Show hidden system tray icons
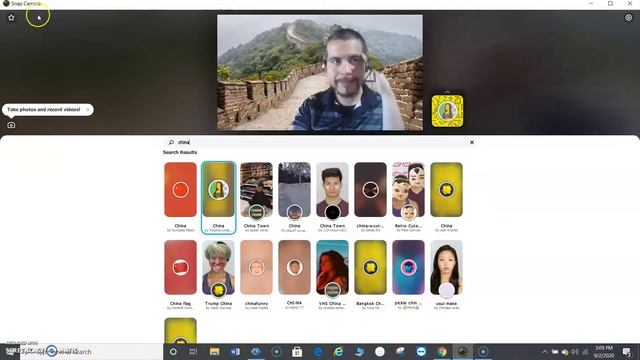This screenshot has height=360, width=640. pos(544,351)
